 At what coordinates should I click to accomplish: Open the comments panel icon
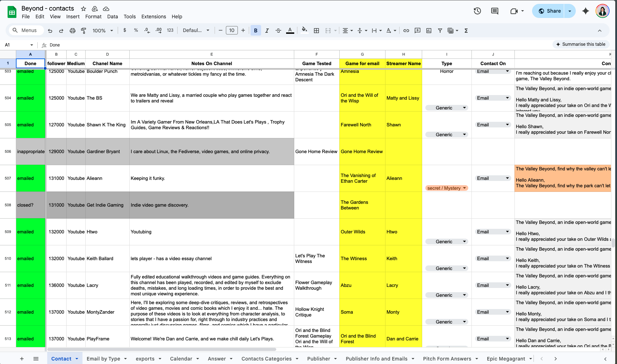coord(495,11)
